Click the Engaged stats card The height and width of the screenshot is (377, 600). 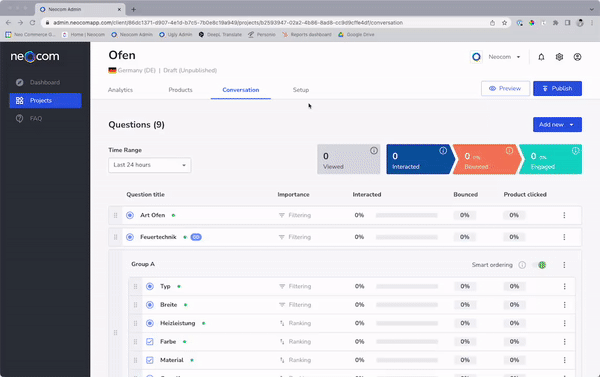[551, 159]
